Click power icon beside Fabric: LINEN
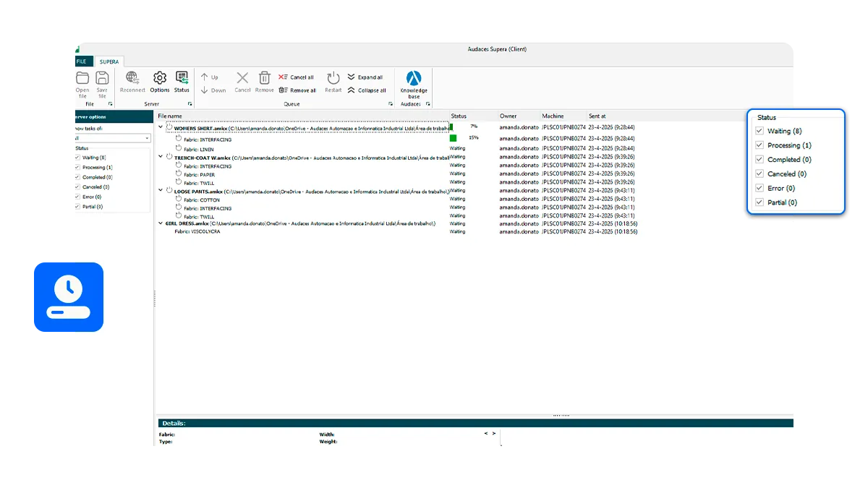868x488 pixels. tap(179, 148)
